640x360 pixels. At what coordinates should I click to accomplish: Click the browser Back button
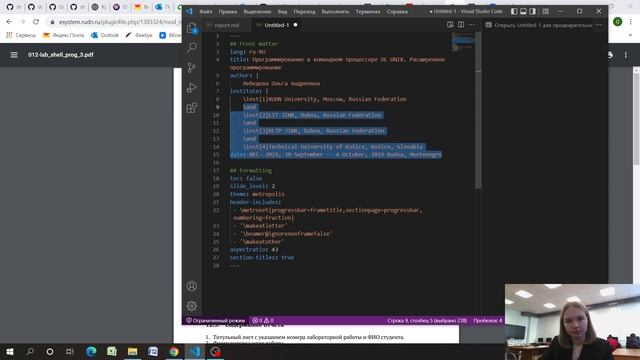9,22
